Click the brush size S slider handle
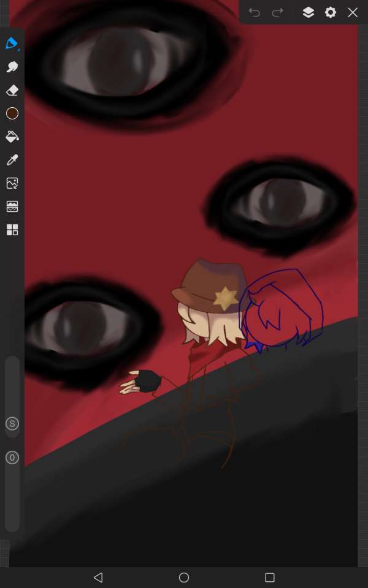The image size is (368, 588). click(x=12, y=424)
